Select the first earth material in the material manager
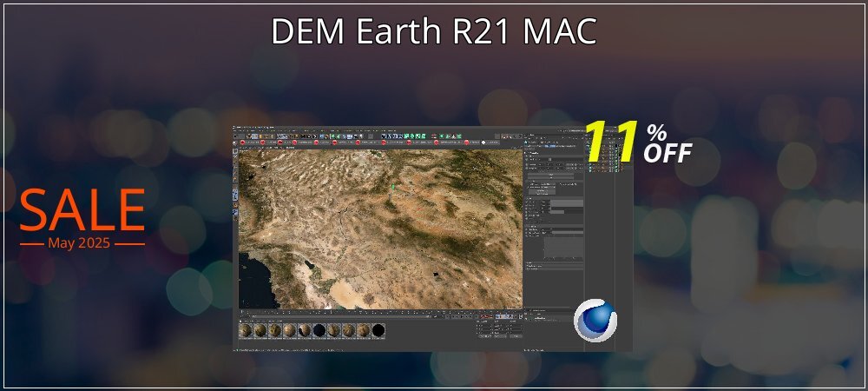The height and width of the screenshot is (391, 868). [x=246, y=331]
